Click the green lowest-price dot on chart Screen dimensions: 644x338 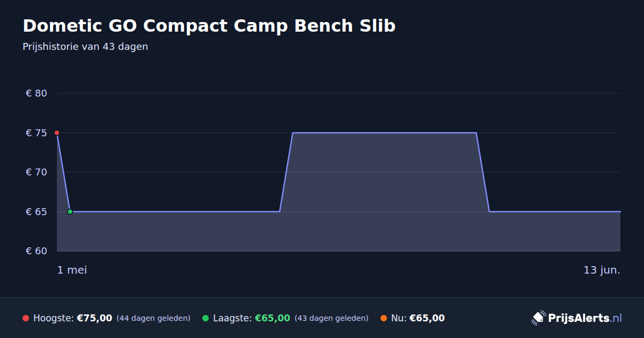(70, 211)
